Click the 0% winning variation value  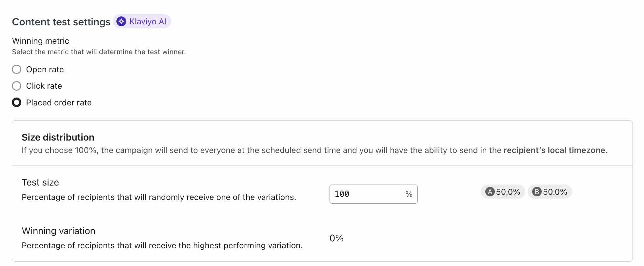336,238
